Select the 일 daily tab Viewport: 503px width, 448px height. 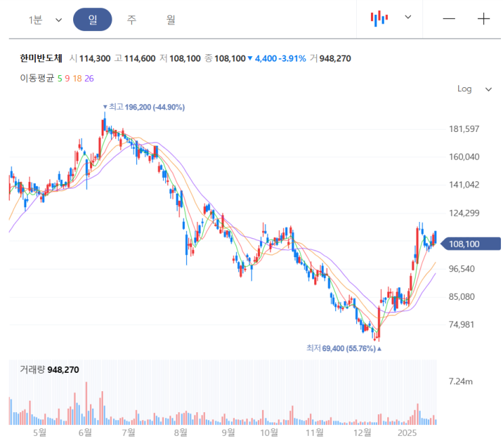[x=93, y=20]
